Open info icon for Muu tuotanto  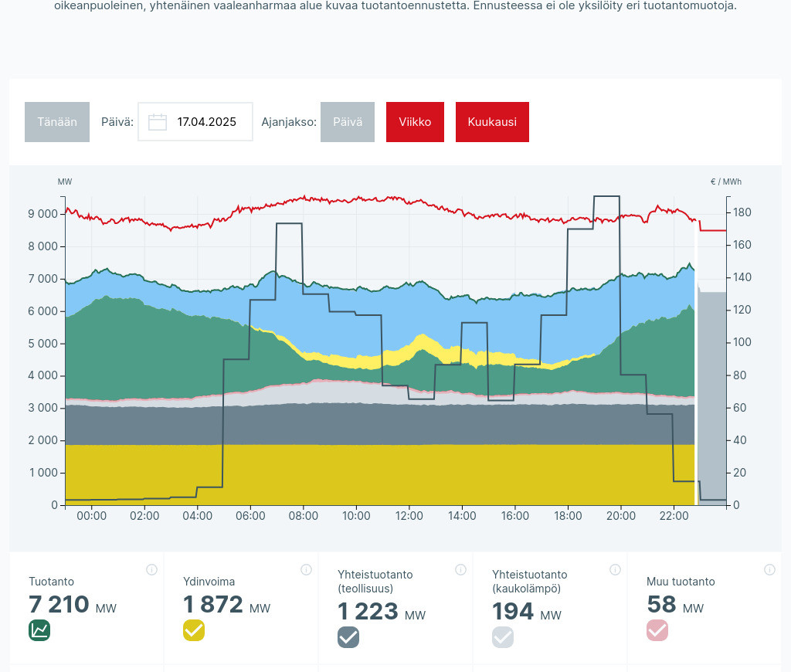click(769, 570)
